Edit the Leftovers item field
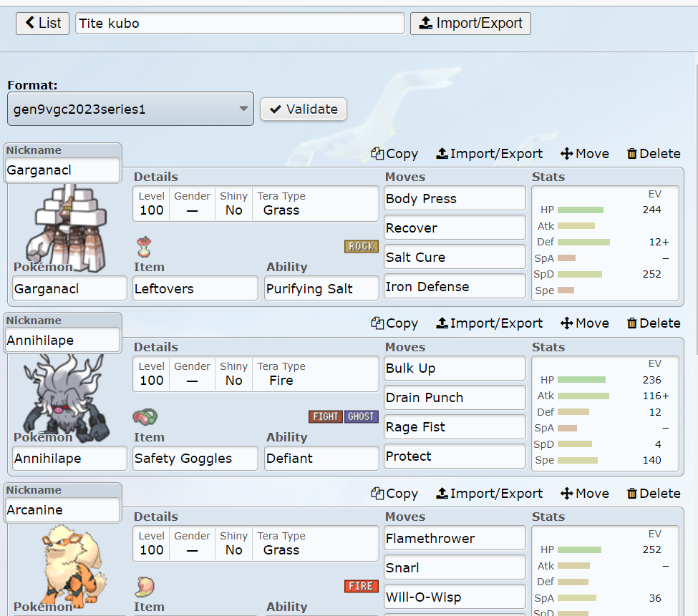698x616 pixels. pos(195,288)
